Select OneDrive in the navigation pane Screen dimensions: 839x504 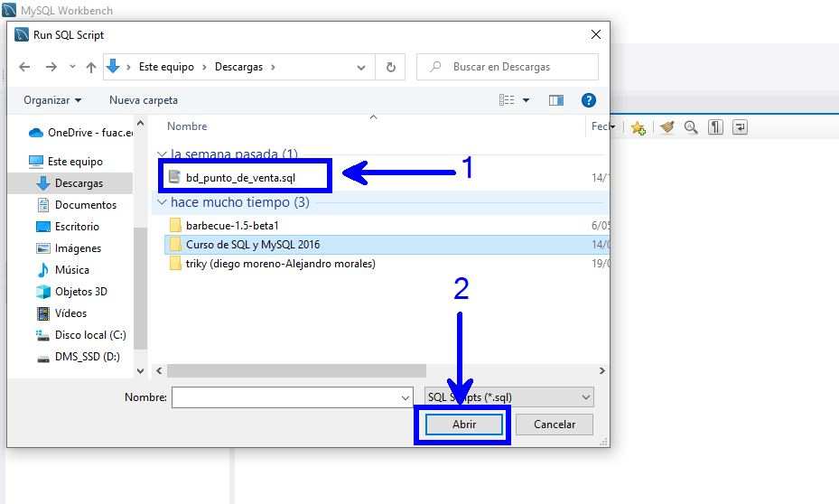click(x=80, y=132)
